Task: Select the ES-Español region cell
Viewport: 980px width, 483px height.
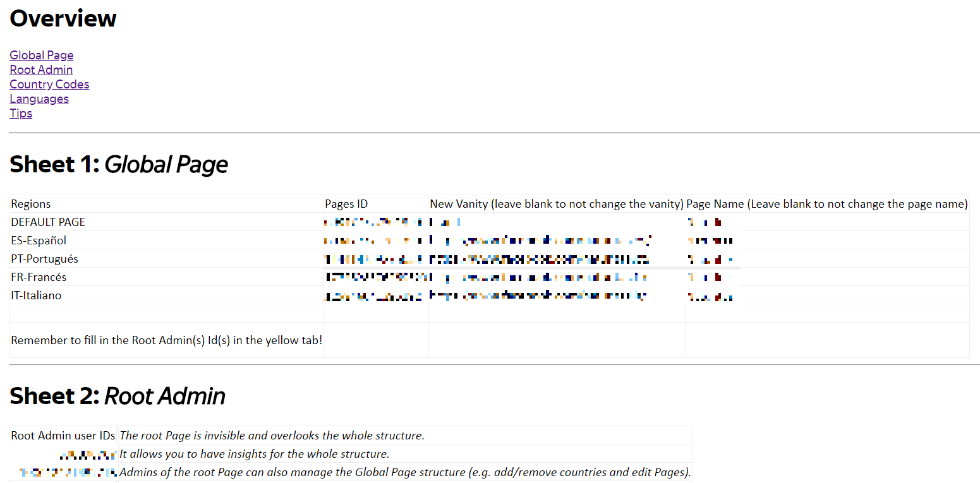Action: [x=39, y=241]
